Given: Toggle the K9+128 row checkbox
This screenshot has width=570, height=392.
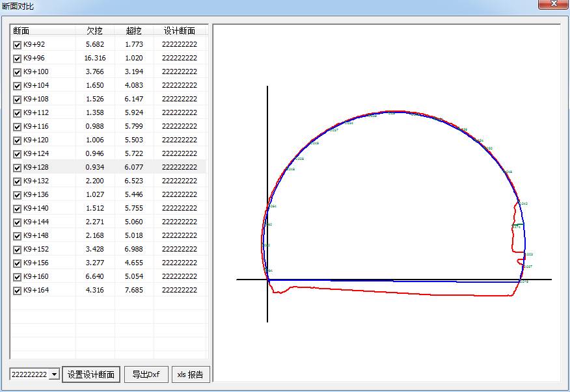Looking at the screenshot, I should (x=17, y=168).
